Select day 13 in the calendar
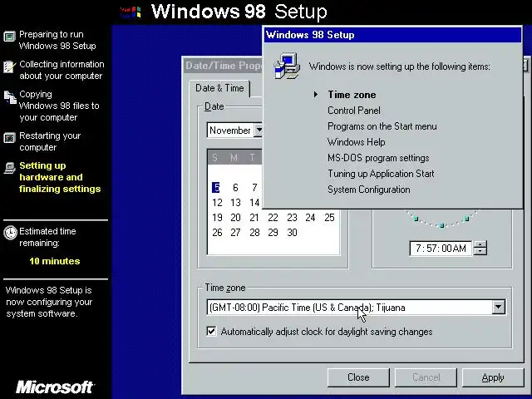 click(x=235, y=203)
